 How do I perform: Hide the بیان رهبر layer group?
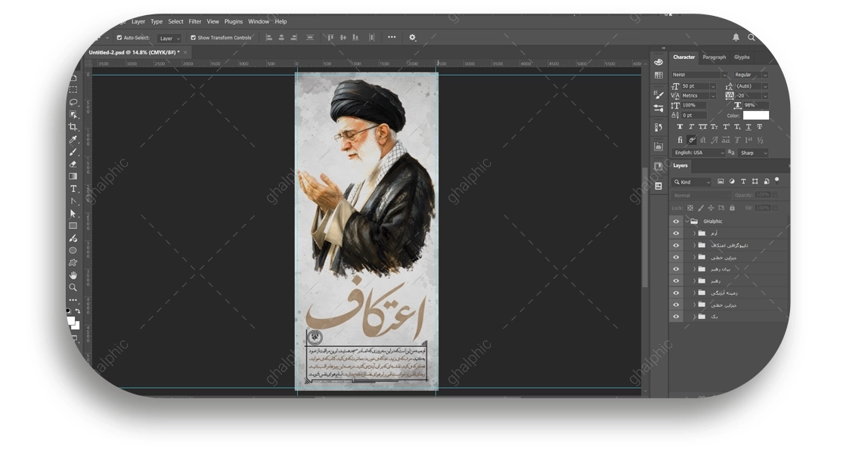pos(676,269)
